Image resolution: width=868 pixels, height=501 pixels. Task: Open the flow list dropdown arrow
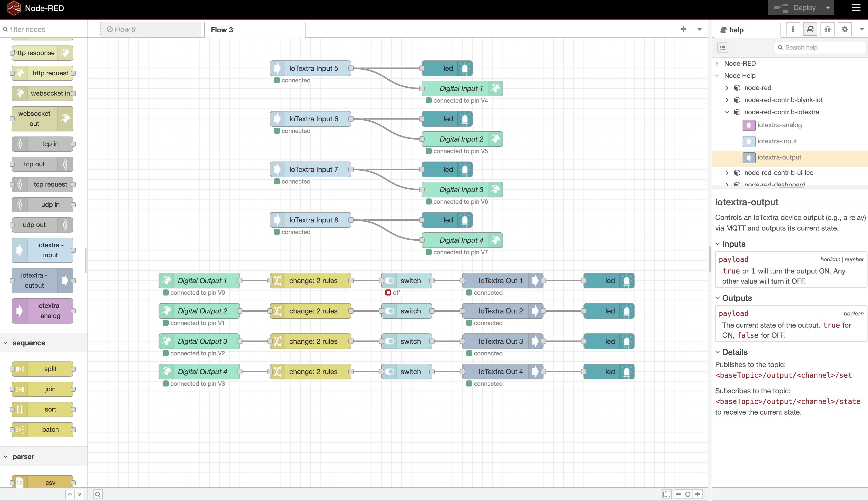[699, 29]
